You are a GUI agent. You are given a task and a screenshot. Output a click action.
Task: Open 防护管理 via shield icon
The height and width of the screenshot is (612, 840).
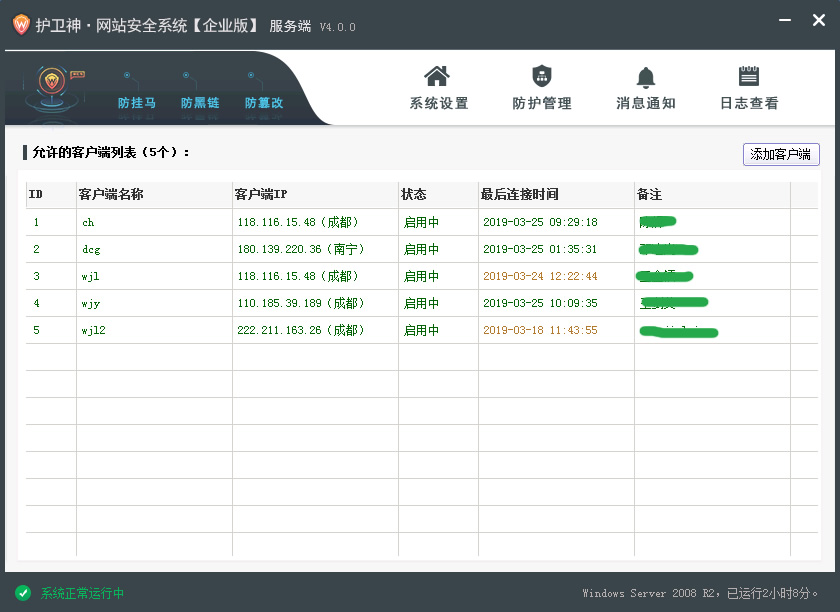click(x=542, y=76)
